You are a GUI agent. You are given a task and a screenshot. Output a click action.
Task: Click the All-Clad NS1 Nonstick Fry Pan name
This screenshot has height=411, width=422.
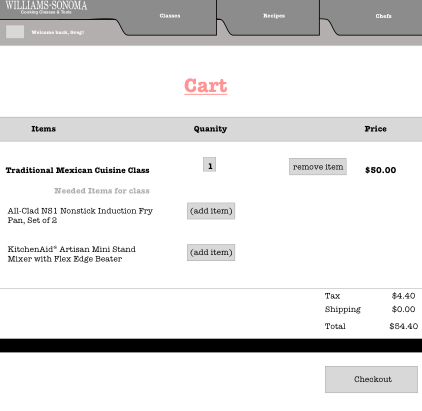(x=80, y=215)
